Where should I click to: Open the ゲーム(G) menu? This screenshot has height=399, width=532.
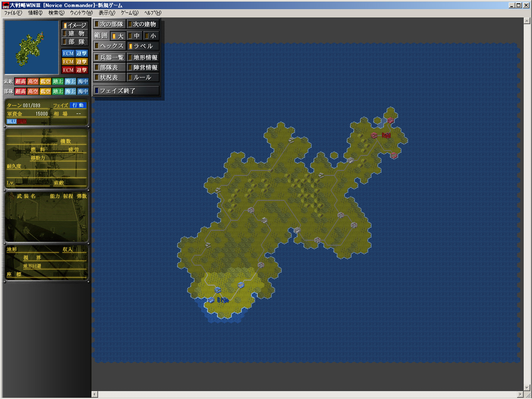pos(130,13)
